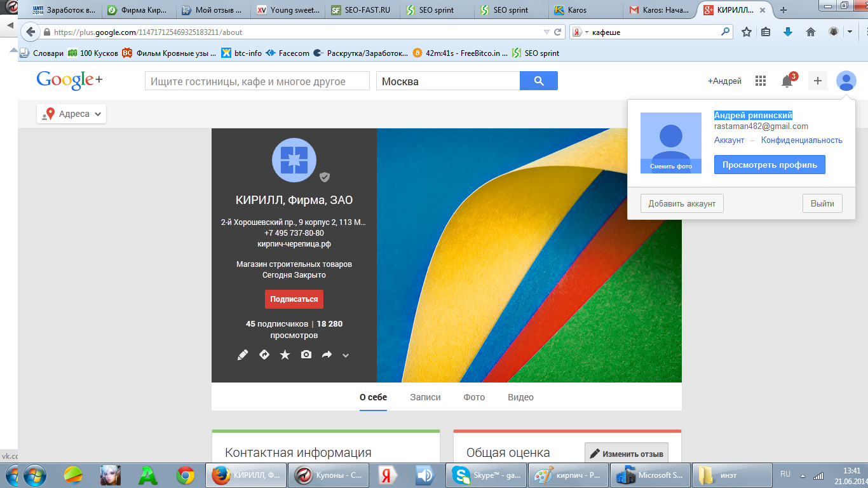Image resolution: width=868 pixels, height=488 pixels.
Task: Click the Москва location field
Action: coord(448,81)
